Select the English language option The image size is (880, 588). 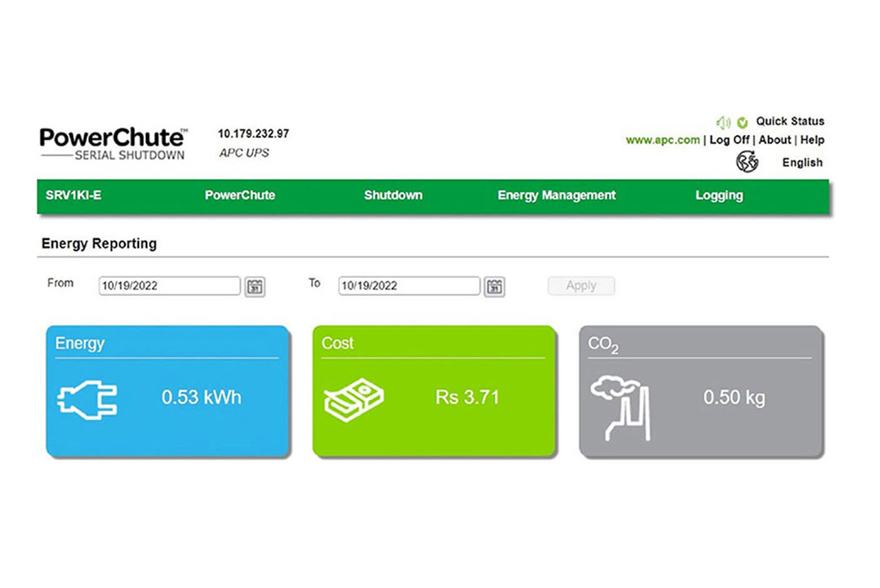click(802, 163)
